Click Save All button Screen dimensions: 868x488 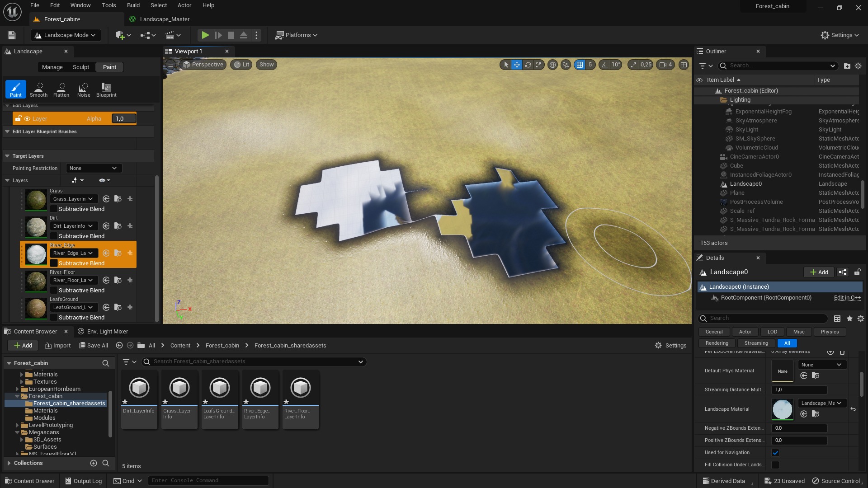point(94,346)
